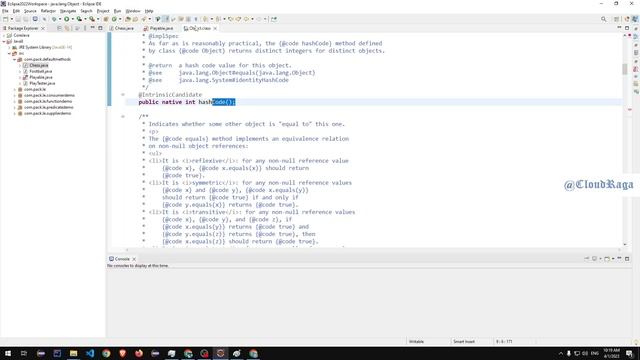Expand the com.pack.le package
Viewport: 640px width, 360px height.
coord(14,89)
